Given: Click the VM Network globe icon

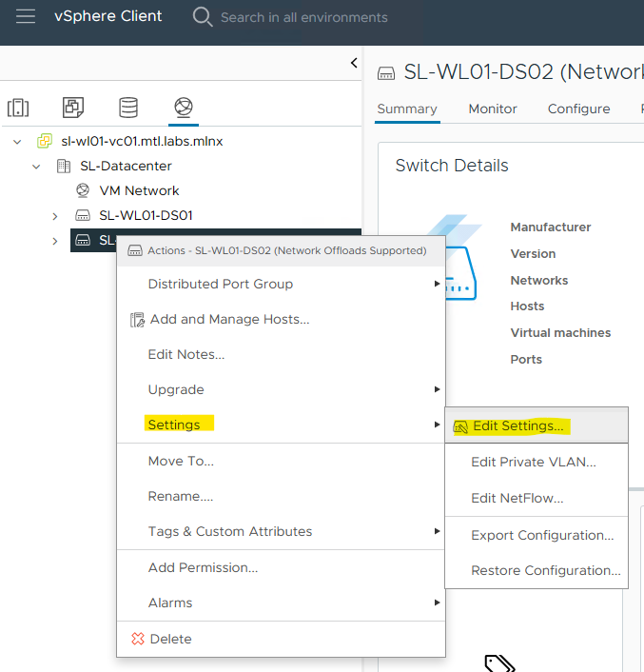Looking at the screenshot, I should [x=83, y=190].
